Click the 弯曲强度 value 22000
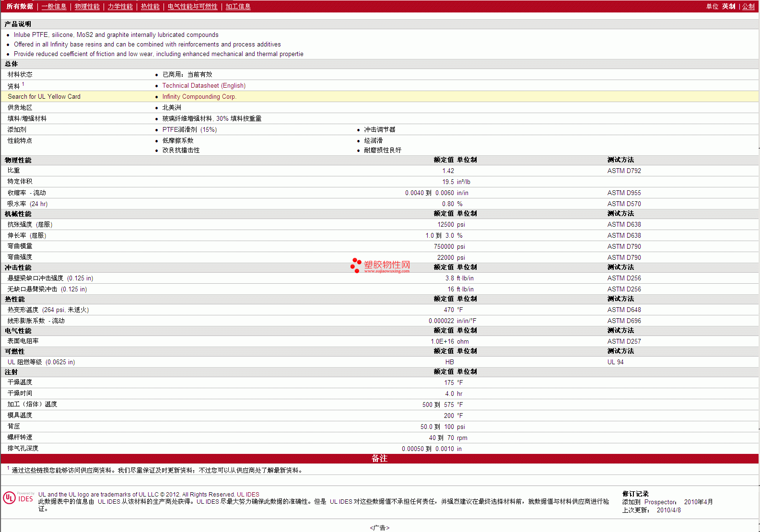Image resolution: width=760 pixels, height=532 pixels. 445,258
